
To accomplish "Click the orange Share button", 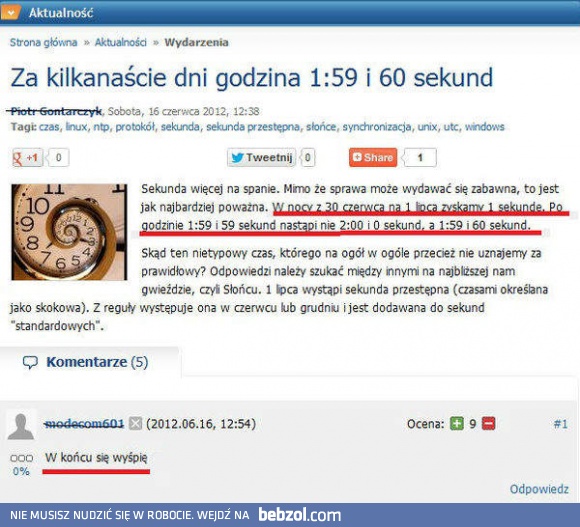I will [373, 158].
